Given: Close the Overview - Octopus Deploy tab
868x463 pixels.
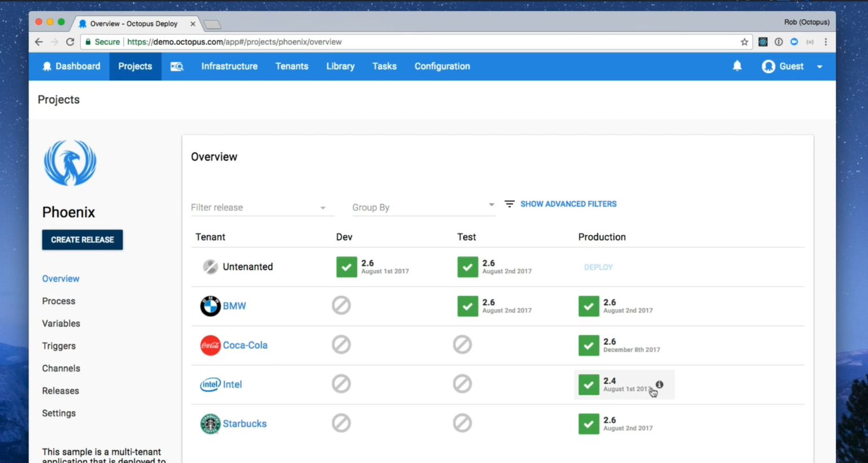Looking at the screenshot, I should pyautogui.click(x=193, y=24).
